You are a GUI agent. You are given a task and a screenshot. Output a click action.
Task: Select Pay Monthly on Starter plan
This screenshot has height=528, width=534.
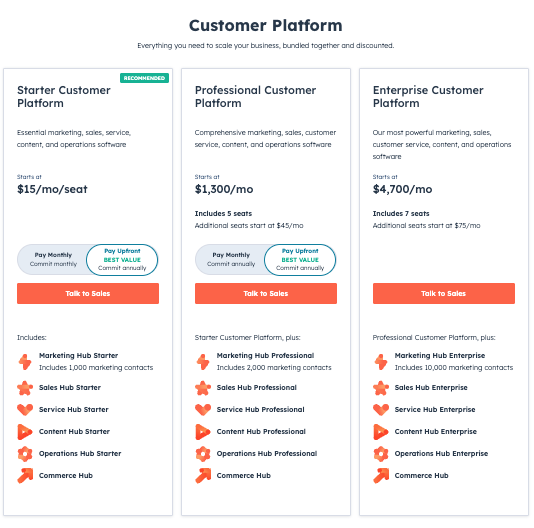[53, 260]
